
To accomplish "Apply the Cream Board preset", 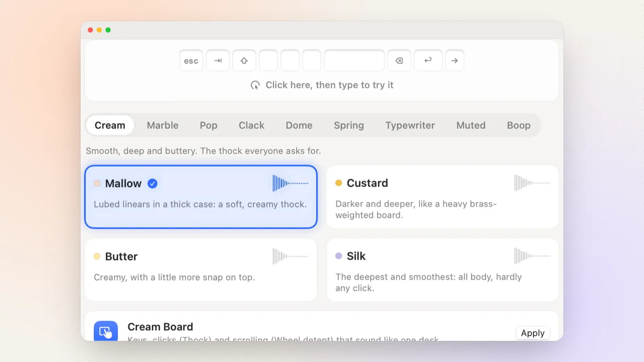I will [x=533, y=333].
